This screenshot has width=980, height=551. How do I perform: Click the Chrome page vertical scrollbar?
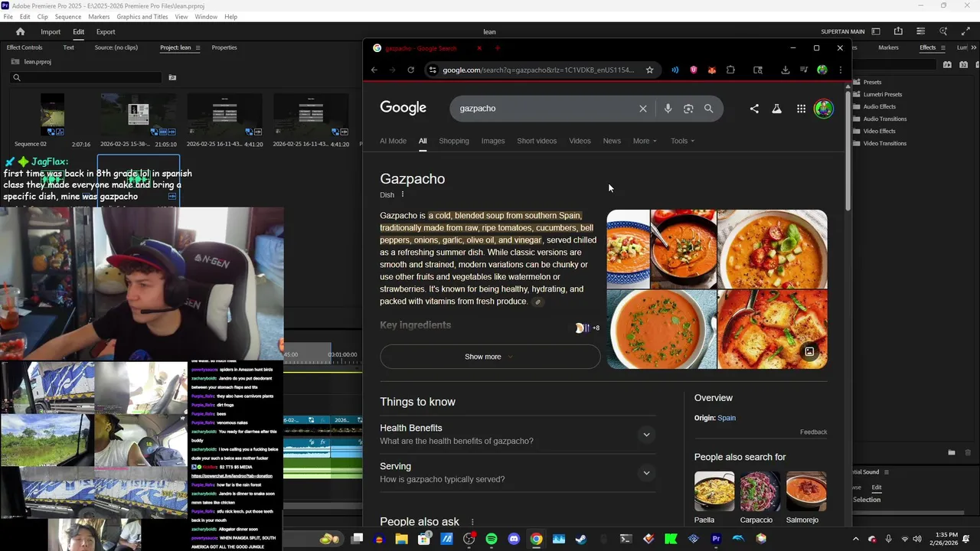point(848,149)
